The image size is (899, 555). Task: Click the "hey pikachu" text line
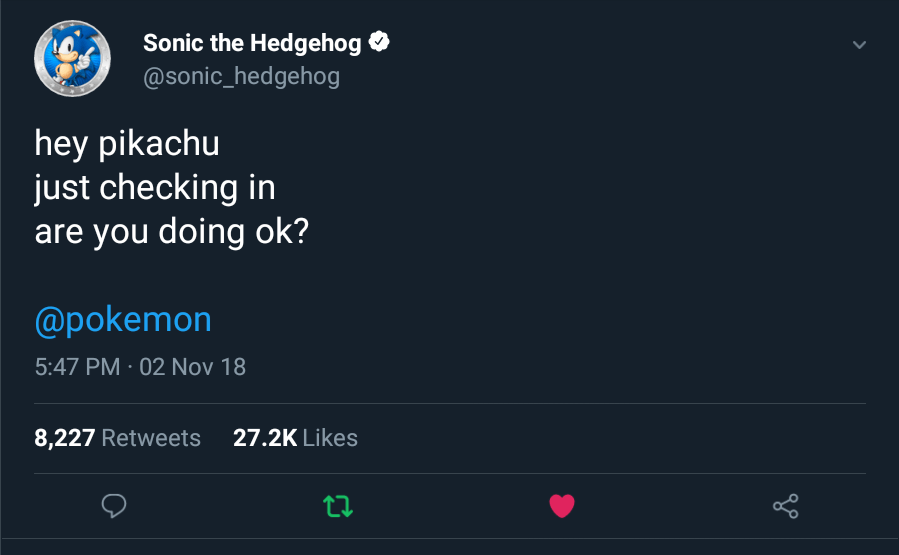click(x=127, y=144)
